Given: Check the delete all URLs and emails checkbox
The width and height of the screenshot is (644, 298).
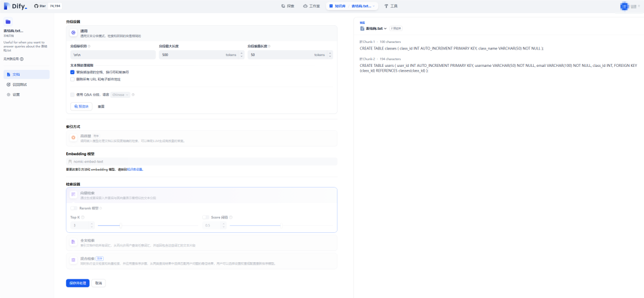Looking at the screenshot, I should point(72,79).
